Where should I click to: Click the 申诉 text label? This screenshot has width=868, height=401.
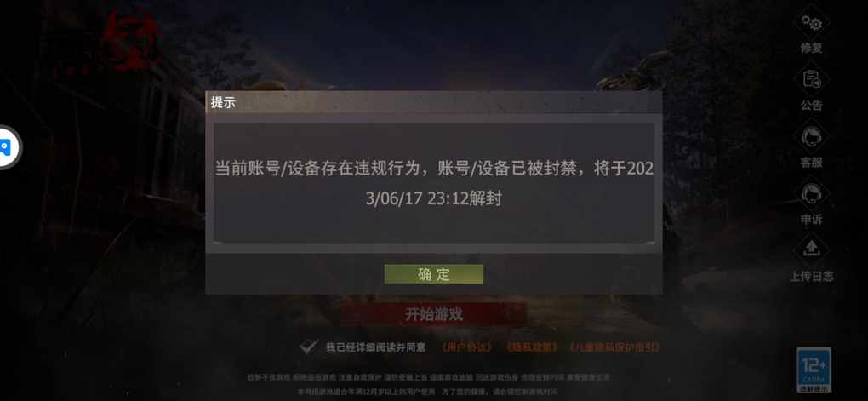[x=812, y=220]
